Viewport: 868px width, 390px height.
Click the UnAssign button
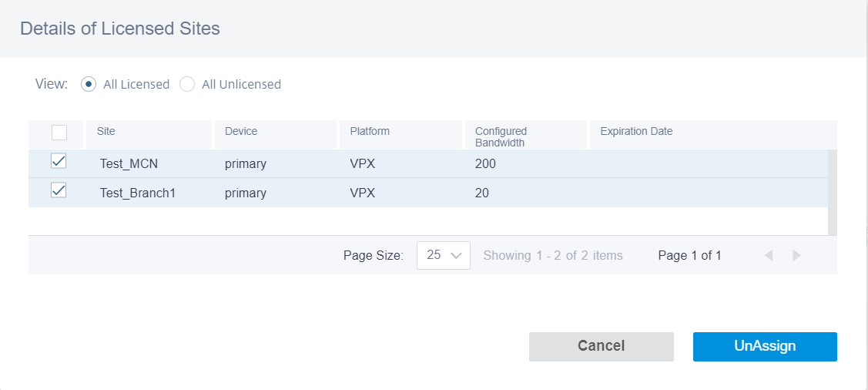pos(765,346)
